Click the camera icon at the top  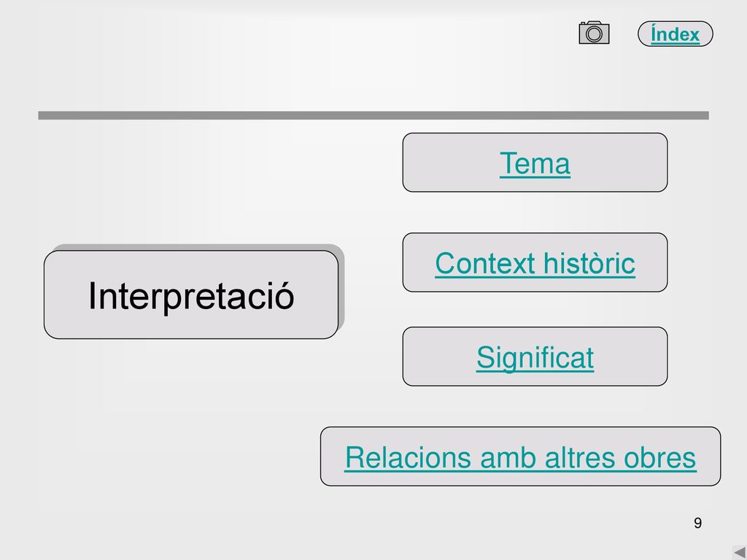click(594, 32)
